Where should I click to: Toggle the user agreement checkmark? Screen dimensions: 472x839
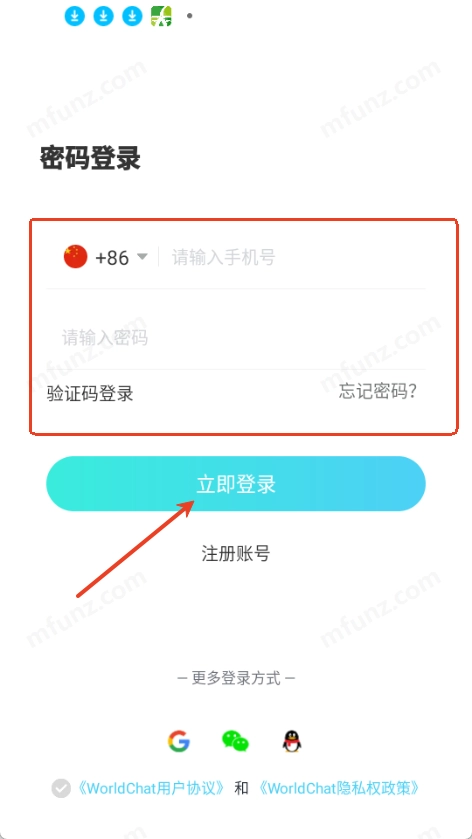[x=61, y=788]
